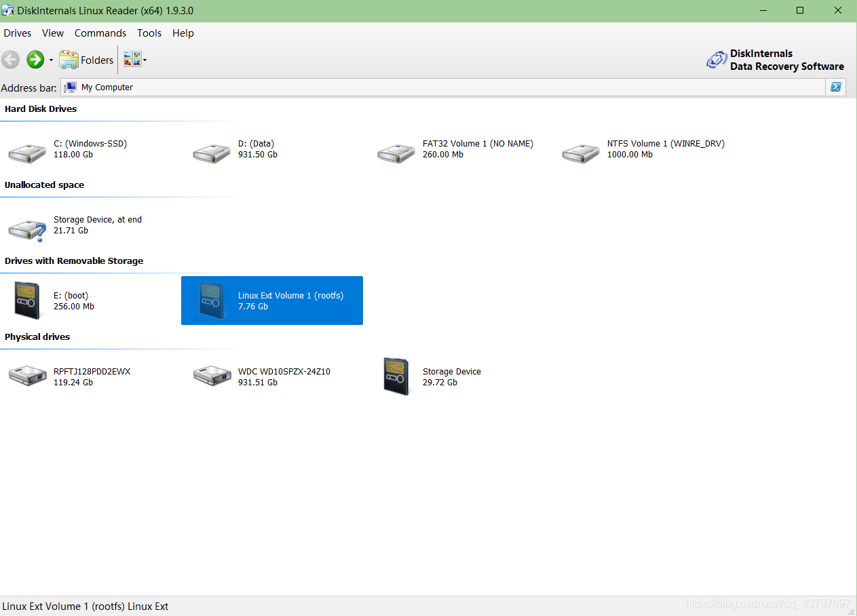This screenshot has width=857, height=616.
Task: Click the RPFTJ128PDD2EWX label
Action: [92, 372]
